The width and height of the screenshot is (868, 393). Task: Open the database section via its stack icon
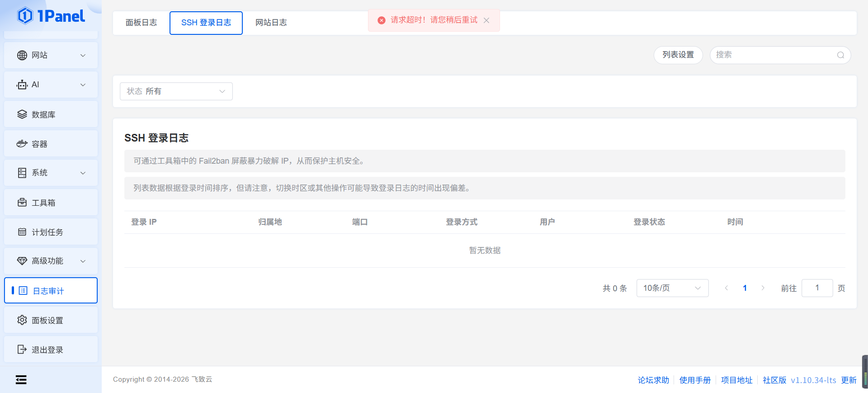tap(22, 114)
